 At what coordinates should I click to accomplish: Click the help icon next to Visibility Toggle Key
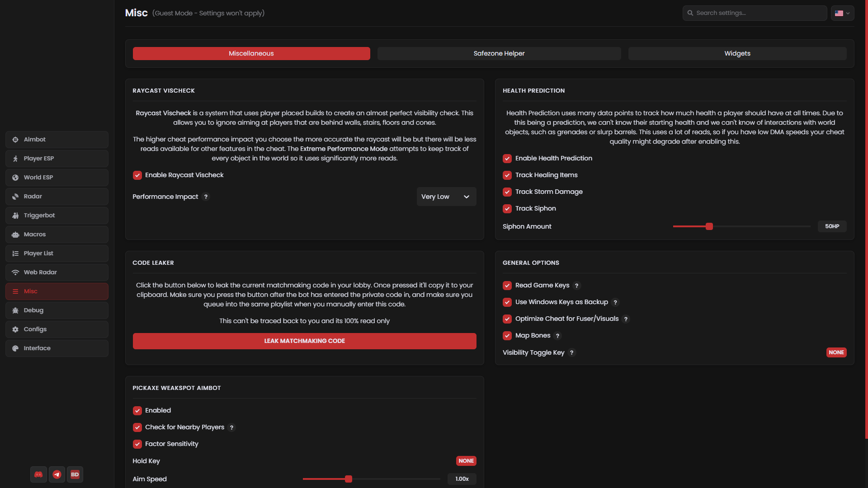tap(572, 352)
